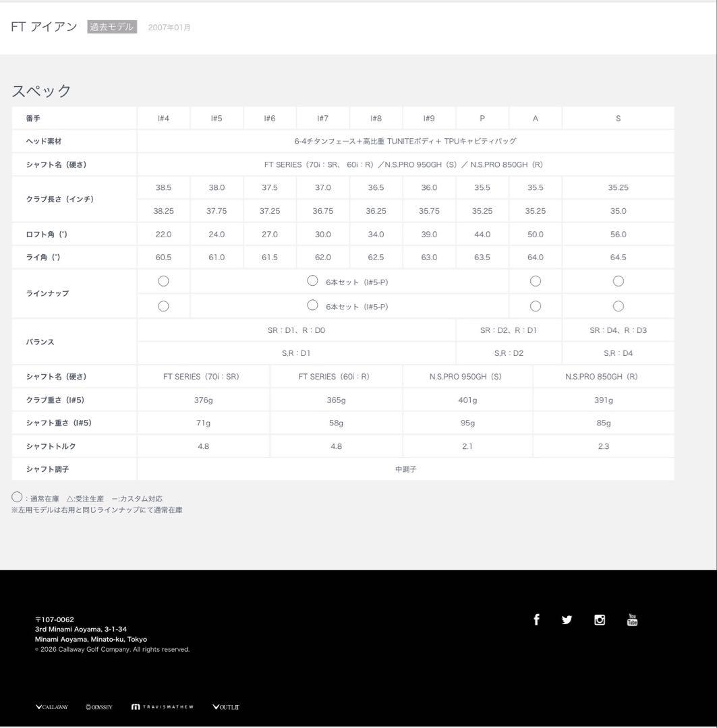Click the N.S.PRO 950GH (S) shaft column header
Viewport: 717px width, 728px height.
467,377
